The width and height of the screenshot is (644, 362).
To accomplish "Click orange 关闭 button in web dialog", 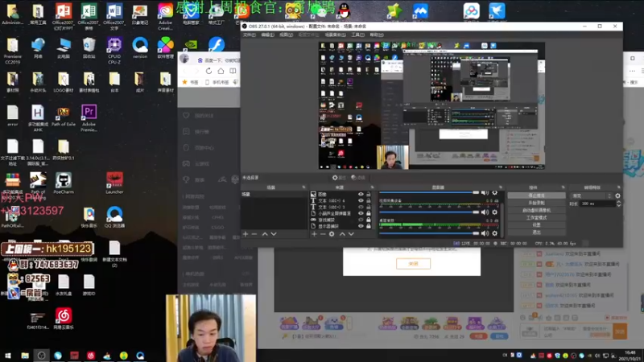I will (413, 264).
